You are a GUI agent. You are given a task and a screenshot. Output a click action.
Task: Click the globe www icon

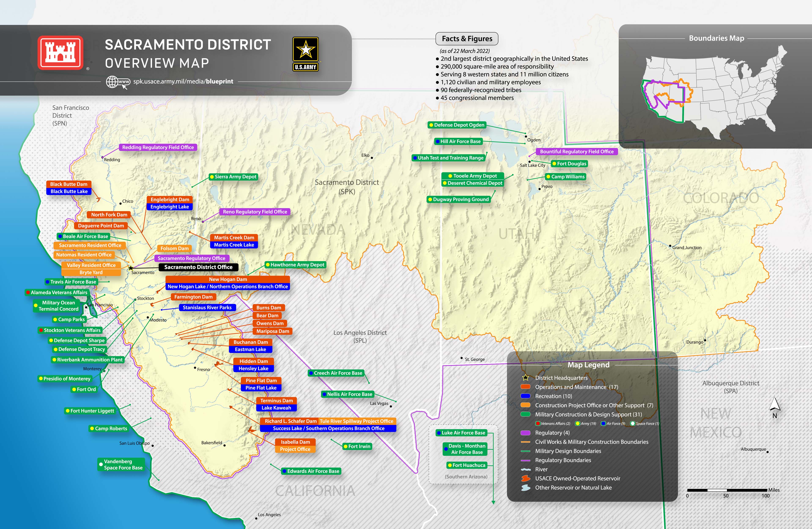tap(118, 82)
